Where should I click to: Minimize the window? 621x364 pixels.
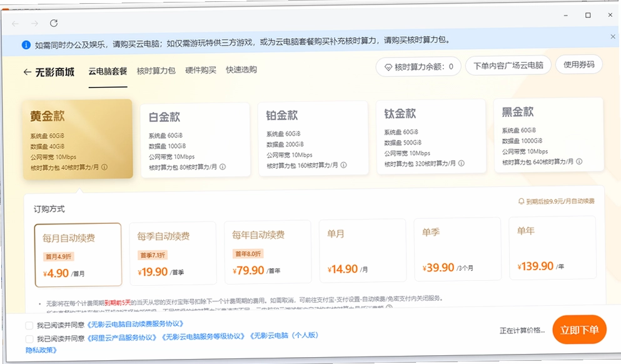click(565, 16)
